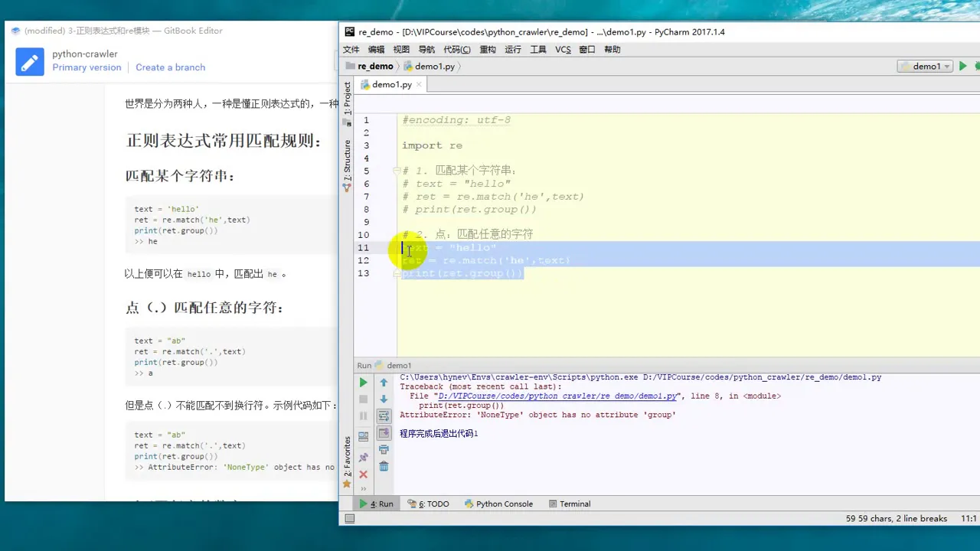This screenshot has height=551, width=980.
Task: Open the 帮助 (Help) menu
Action: coord(612,50)
